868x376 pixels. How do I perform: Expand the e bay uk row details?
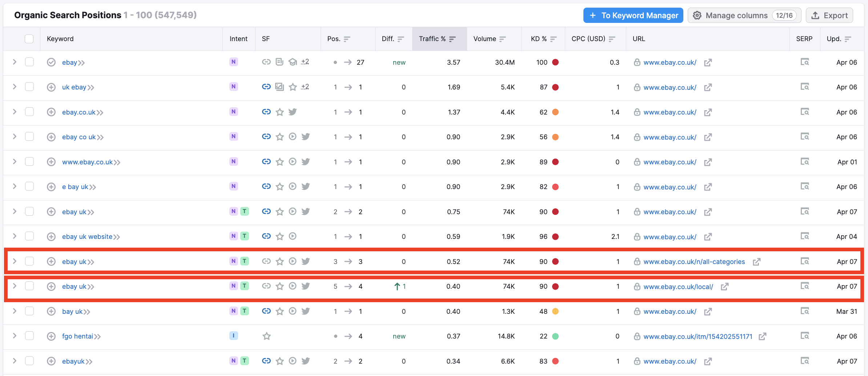tap(15, 186)
